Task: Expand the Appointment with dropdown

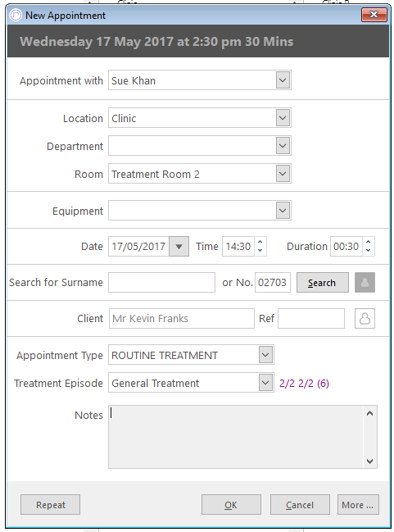Action: [x=283, y=80]
